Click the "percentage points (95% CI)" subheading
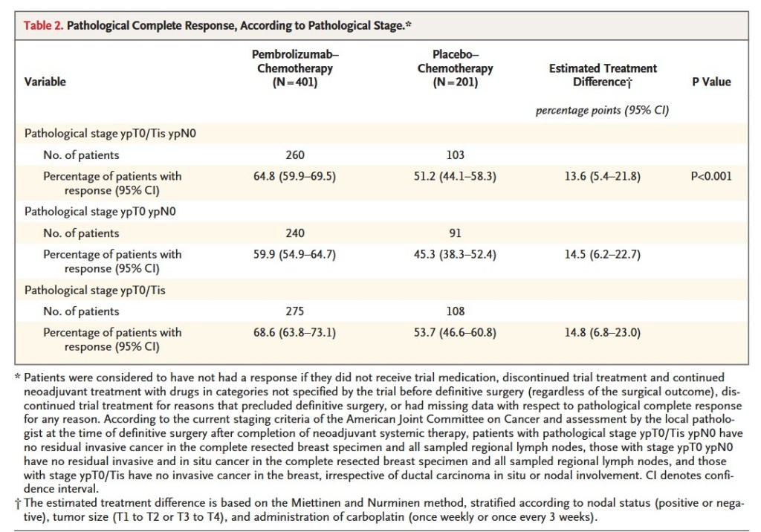761x532 pixels. 603,111
